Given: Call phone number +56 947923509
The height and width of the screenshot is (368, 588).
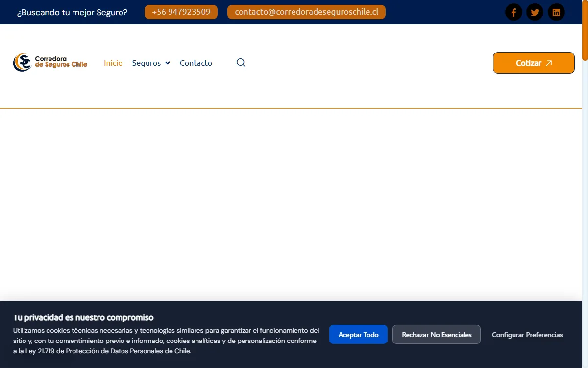Looking at the screenshot, I should click(181, 12).
